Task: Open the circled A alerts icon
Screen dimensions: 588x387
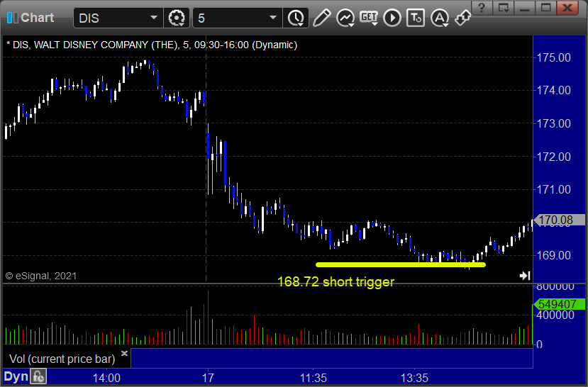Action: click(x=440, y=18)
